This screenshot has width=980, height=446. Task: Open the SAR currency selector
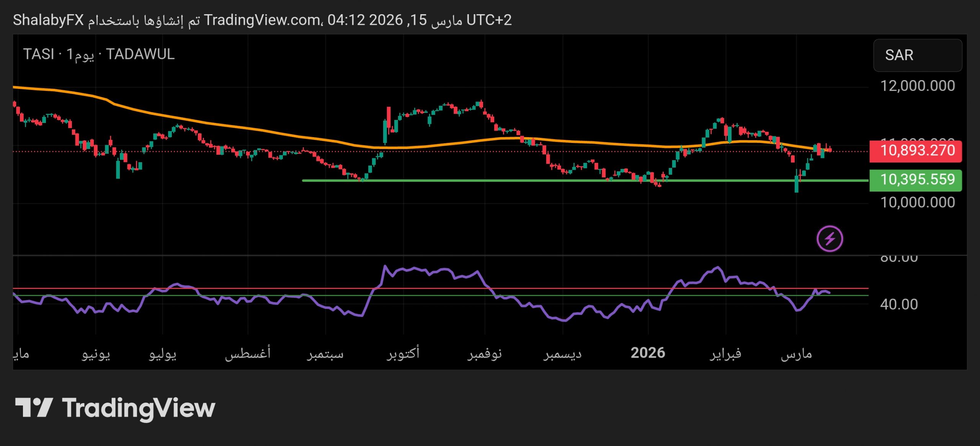(x=917, y=55)
